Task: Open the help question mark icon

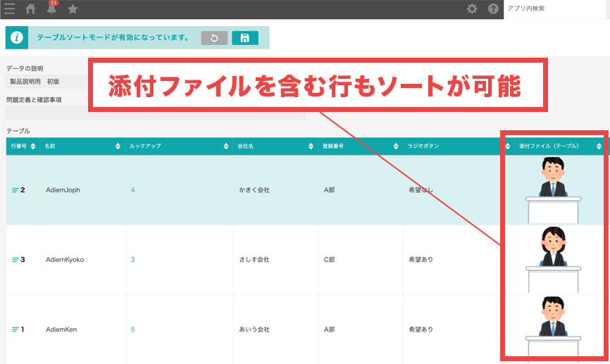Action: tap(494, 9)
